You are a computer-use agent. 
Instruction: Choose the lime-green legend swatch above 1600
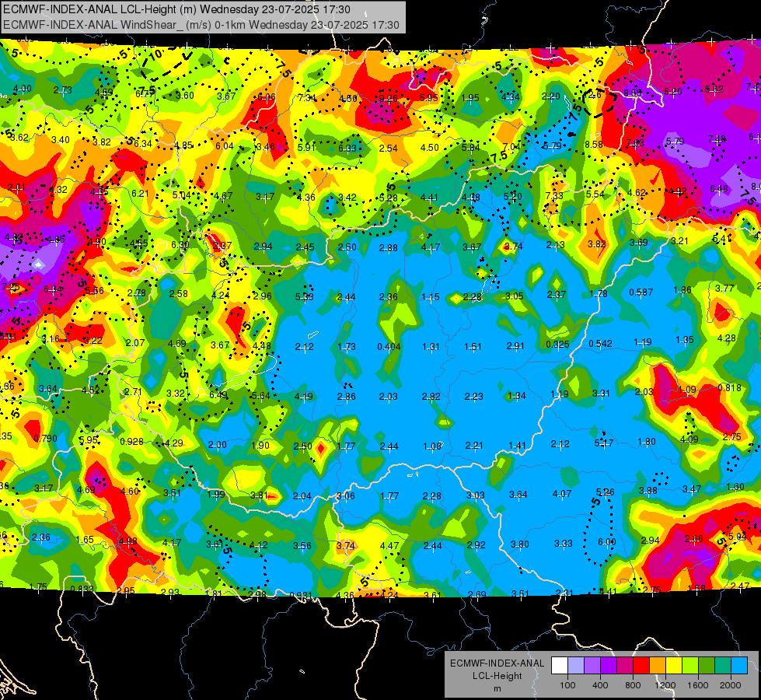click(x=690, y=666)
